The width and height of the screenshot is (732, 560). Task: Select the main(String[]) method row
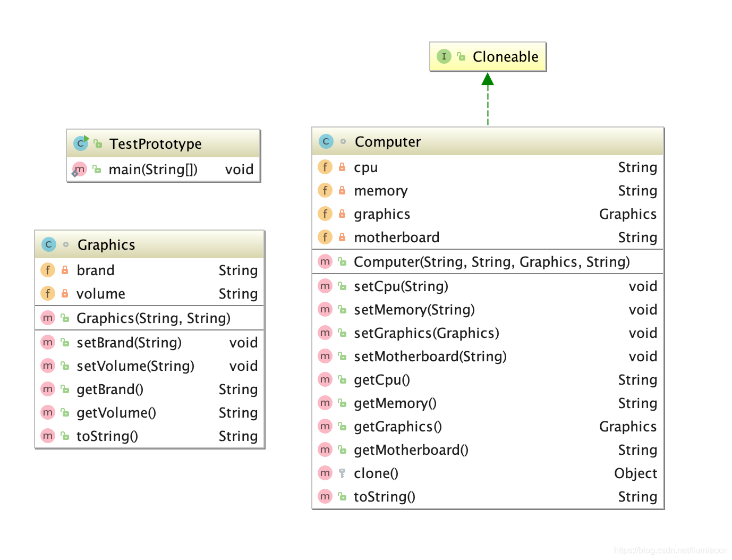pos(164,169)
